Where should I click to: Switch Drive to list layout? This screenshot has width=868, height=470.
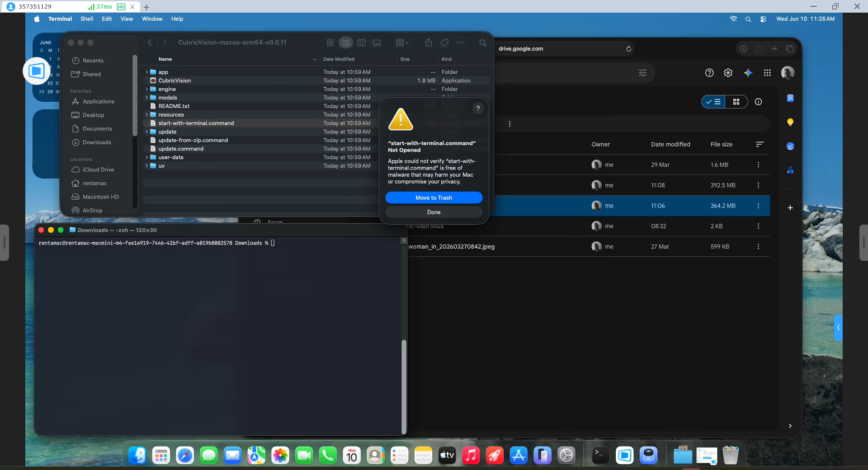tap(713, 102)
